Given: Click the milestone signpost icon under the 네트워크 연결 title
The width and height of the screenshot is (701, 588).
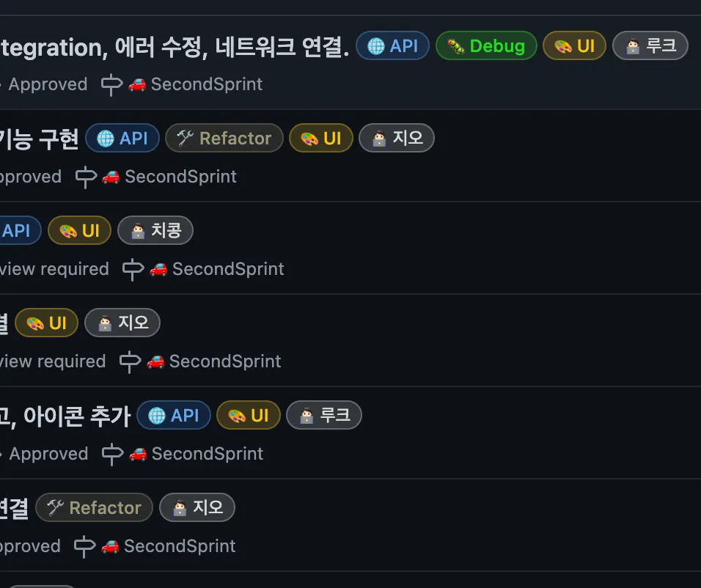Looking at the screenshot, I should coord(111,84).
